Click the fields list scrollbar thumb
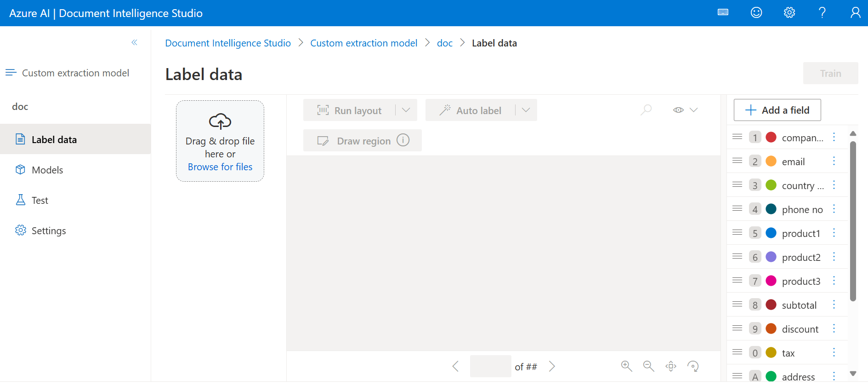This screenshot has width=868, height=386. 853,221
